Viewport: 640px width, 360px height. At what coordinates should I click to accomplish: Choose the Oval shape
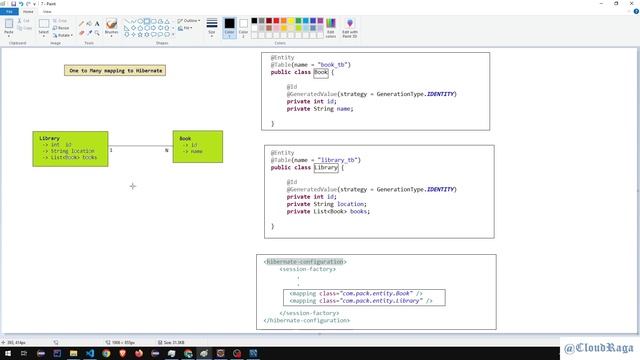140,21
